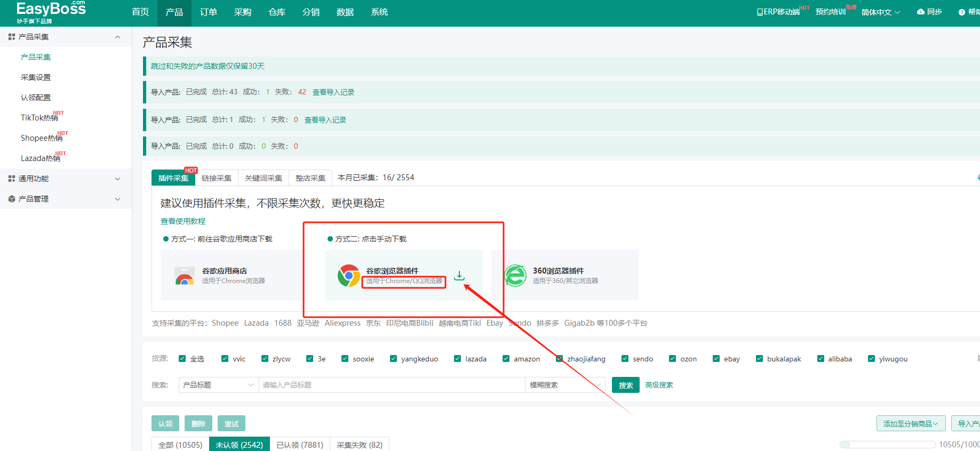Screen dimensions: 980x451
Task: Open the 查看使用教程 link
Action: click(x=183, y=221)
